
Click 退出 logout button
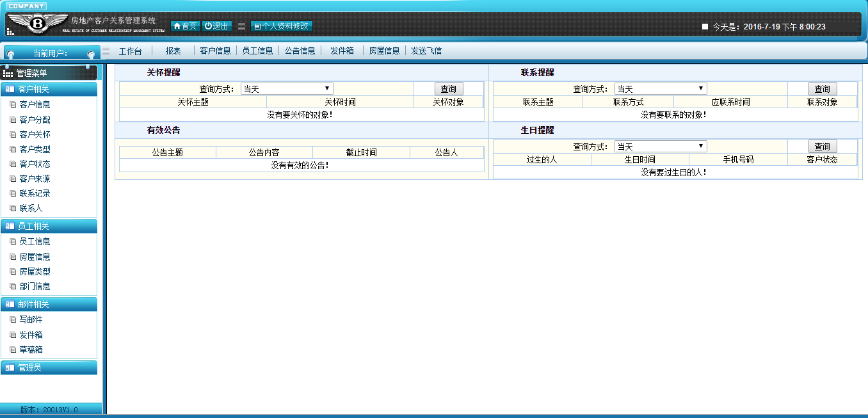pos(216,26)
